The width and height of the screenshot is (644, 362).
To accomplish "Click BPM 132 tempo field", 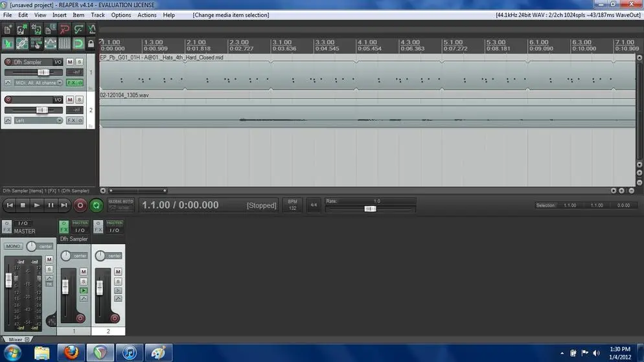I will coord(292,205).
